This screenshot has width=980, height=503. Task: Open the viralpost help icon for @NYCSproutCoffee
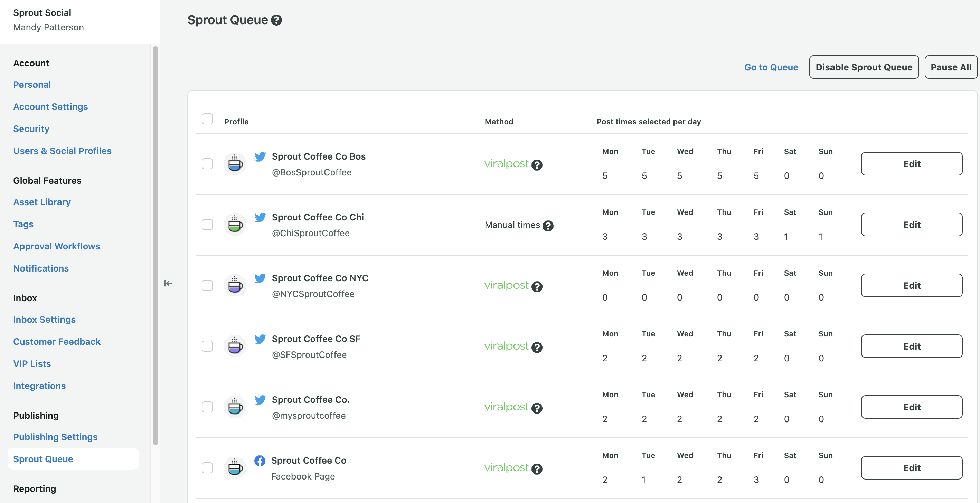click(537, 287)
